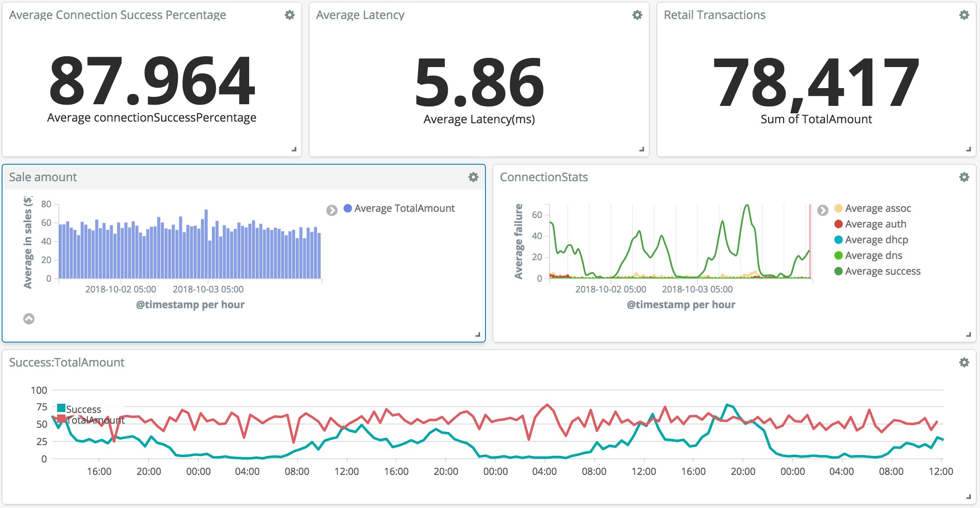The width and height of the screenshot is (980, 508).
Task: Open Sale amount panel settings gear
Action: tap(473, 177)
